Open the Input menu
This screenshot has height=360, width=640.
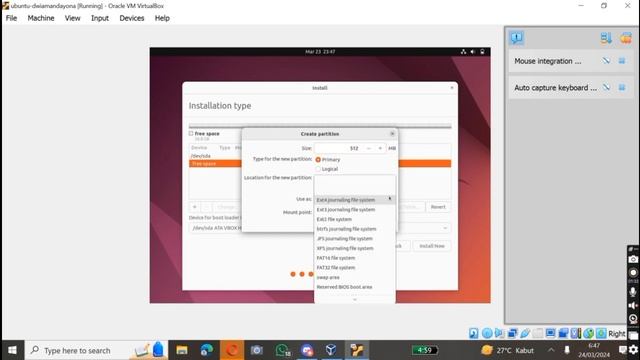click(100, 18)
